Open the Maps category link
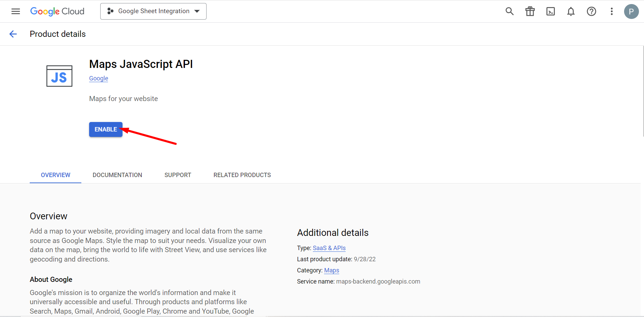Screen dimensions: 644x317 [x=331, y=270]
